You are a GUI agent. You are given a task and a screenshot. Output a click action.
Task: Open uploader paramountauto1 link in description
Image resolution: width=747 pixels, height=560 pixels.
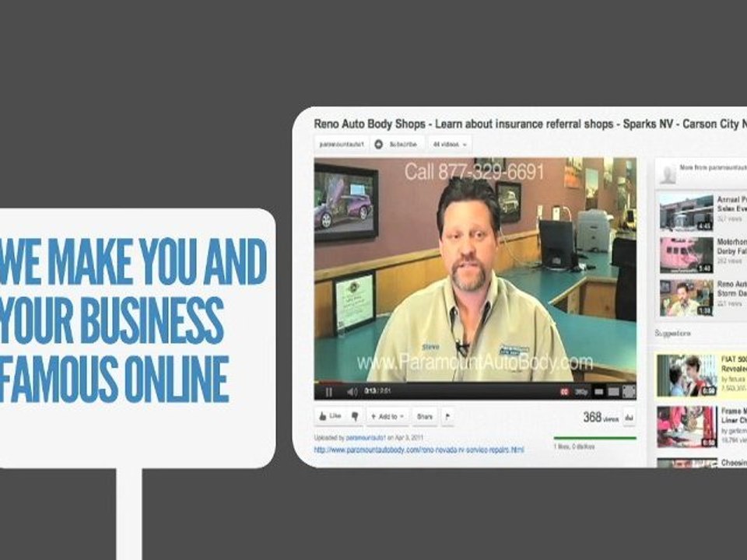click(365, 437)
